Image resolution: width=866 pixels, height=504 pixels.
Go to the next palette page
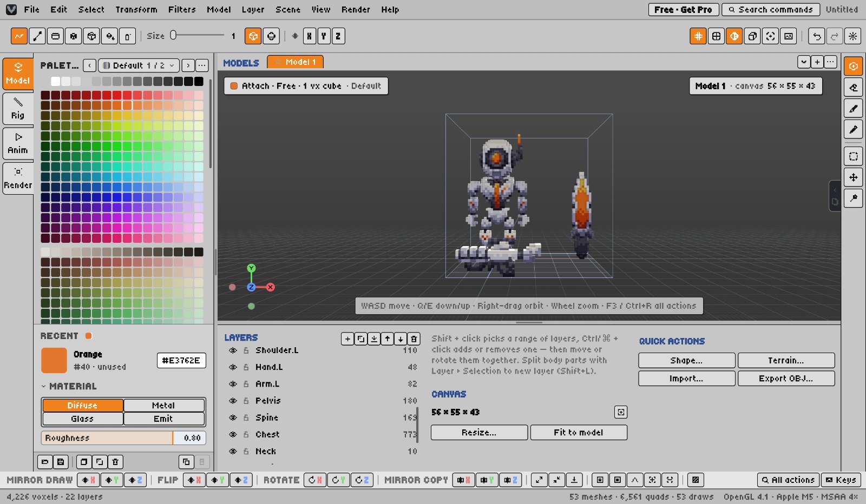point(188,65)
